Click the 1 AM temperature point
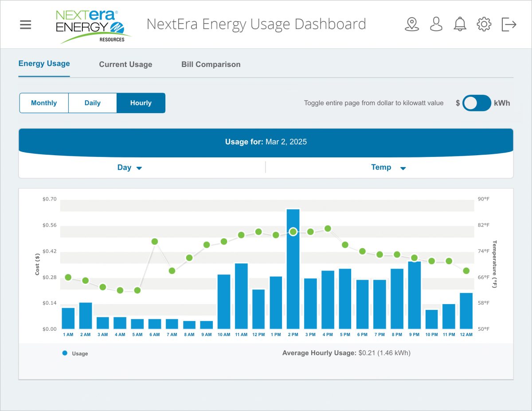The image size is (532, 411). pyautogui.click(x=68, y=277)
